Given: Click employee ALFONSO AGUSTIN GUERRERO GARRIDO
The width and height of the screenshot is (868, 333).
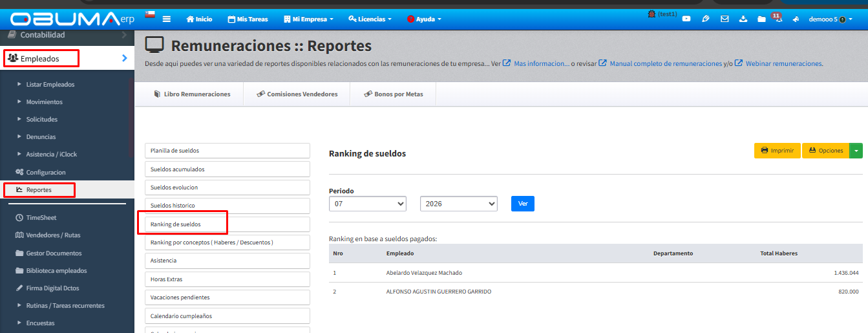Looking at the screenshot, I should coord(439,292).
